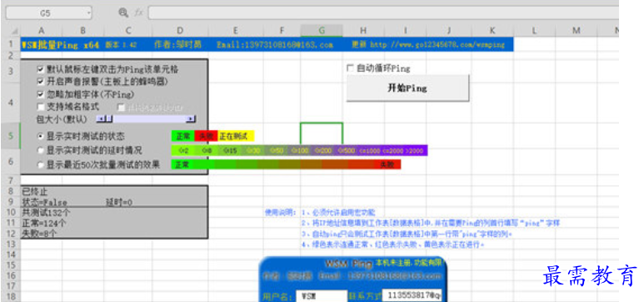The image size is (644, 302).
Task: Click the red 失败 color legend swatch
Action: 206,136
